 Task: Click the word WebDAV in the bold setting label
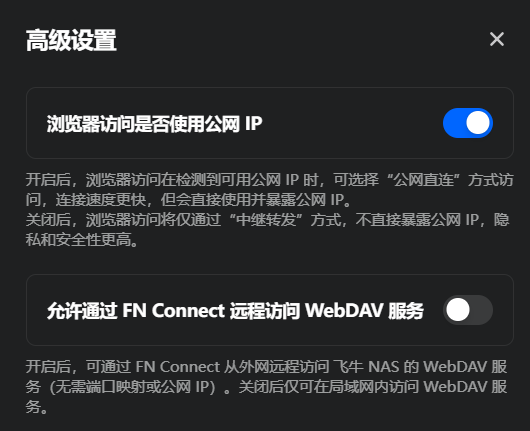[344, 311]
